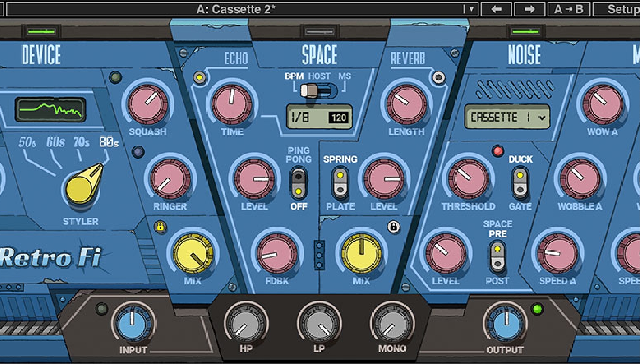The width and height of the screenshot is (640, 364).
Task: Click the Space Mix lock icon
Action: [x=393, y=227]
